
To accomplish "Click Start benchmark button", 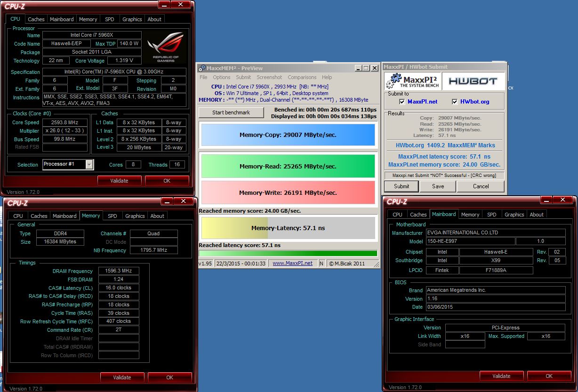I will (x=231, y=112).
